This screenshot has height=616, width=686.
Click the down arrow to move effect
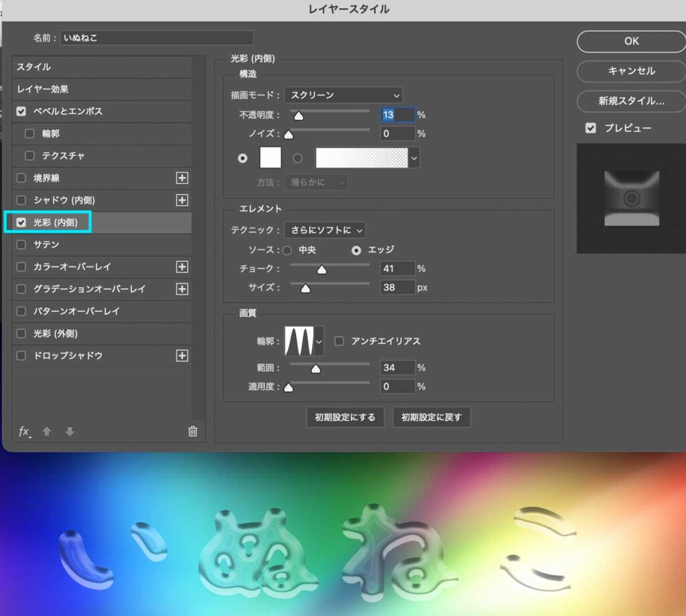(69, 432)
